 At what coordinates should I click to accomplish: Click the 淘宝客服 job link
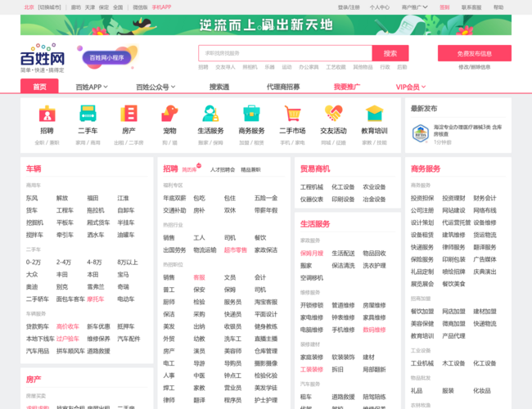coord(266,302)
